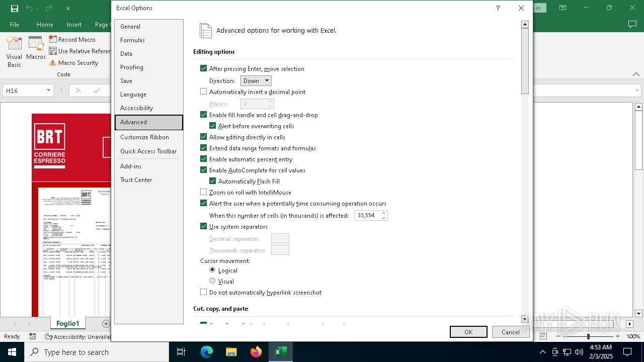This screenshot has height=362, width=644.
Task: Click the confirm formula checkmark icon
Action: [97, 90]
